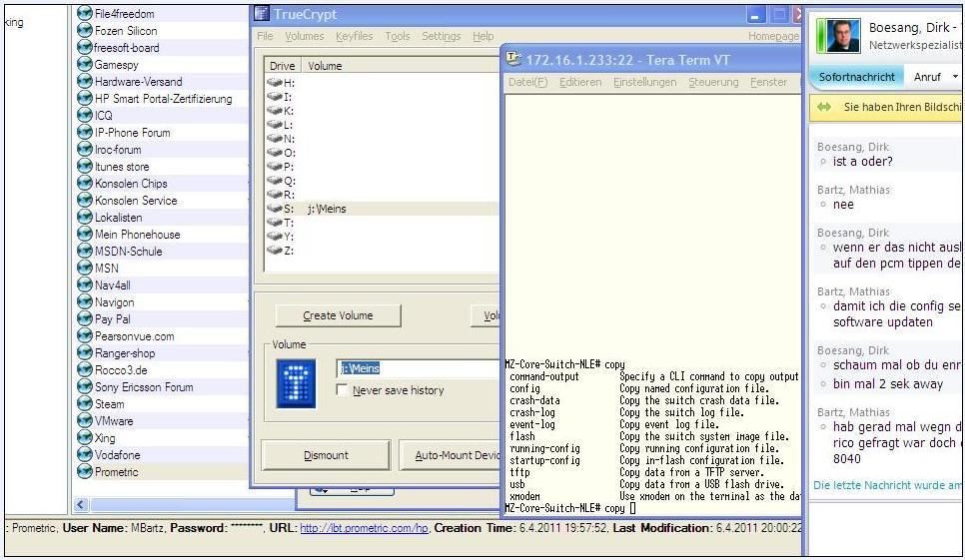This screenshot has width=965, height=560.
Task: Click the globe icon next to Konsolen Chips
Action: 84,184
